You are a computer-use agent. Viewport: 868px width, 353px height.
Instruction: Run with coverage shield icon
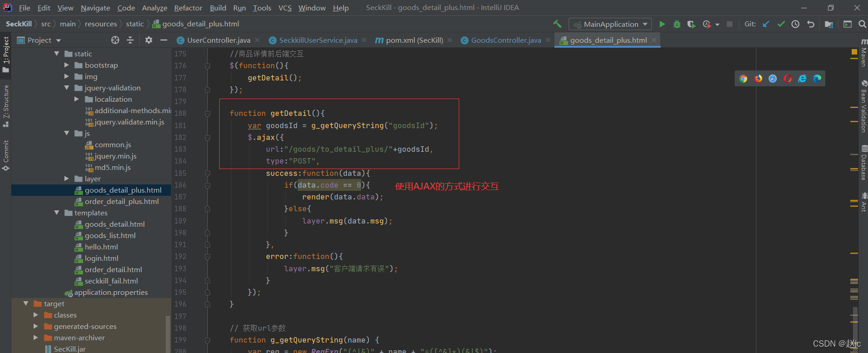pos(691,24)
